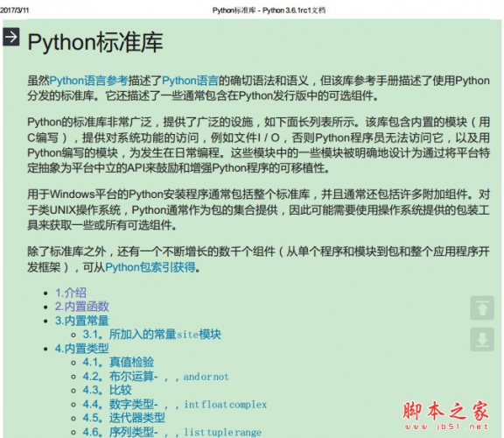The image size is (504, 438).
Task: Open 3.1 所加入的常量site模块
Action: point(151,335)
